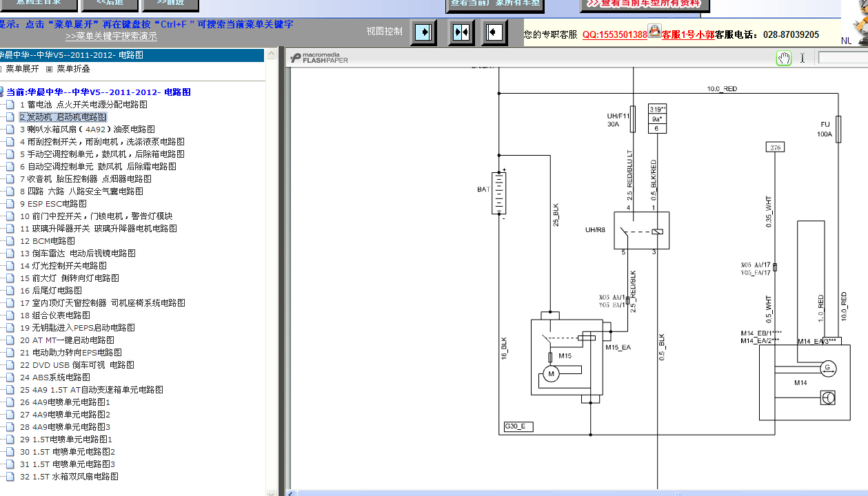868x496 pixels.
Task: Select highlighted item 2 发动机 启动机电路图
Action: pyautogui.click(x=63, y=117)
